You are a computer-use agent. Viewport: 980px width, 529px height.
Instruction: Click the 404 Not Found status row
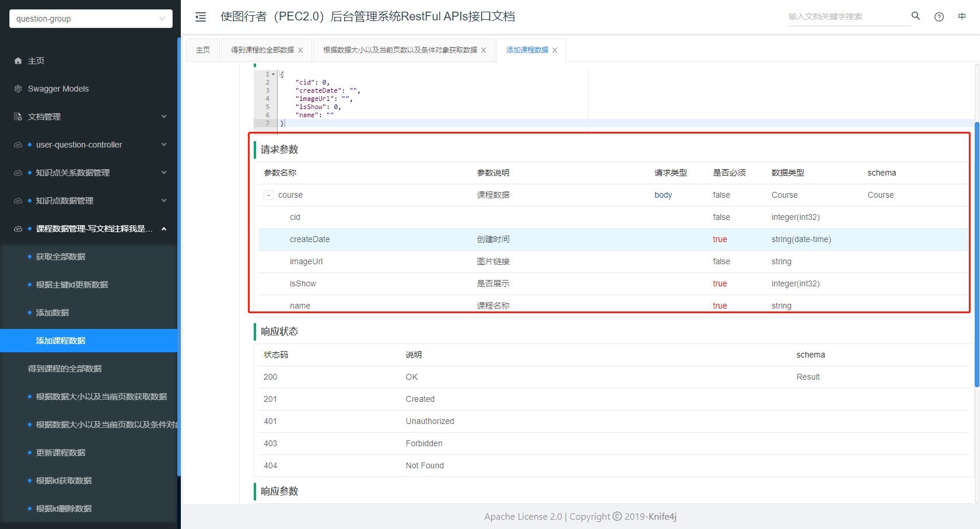point(614,465)
